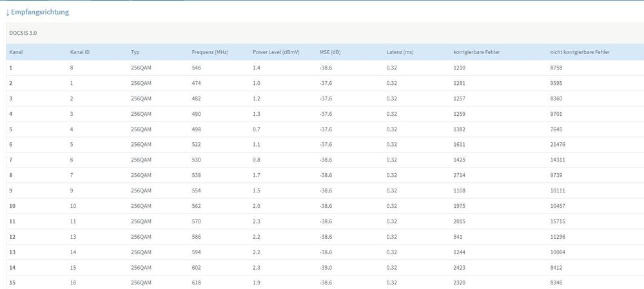Screen dimensions: 644x289
Task: Click the Typ column header
Action: (x=135, y=53)
